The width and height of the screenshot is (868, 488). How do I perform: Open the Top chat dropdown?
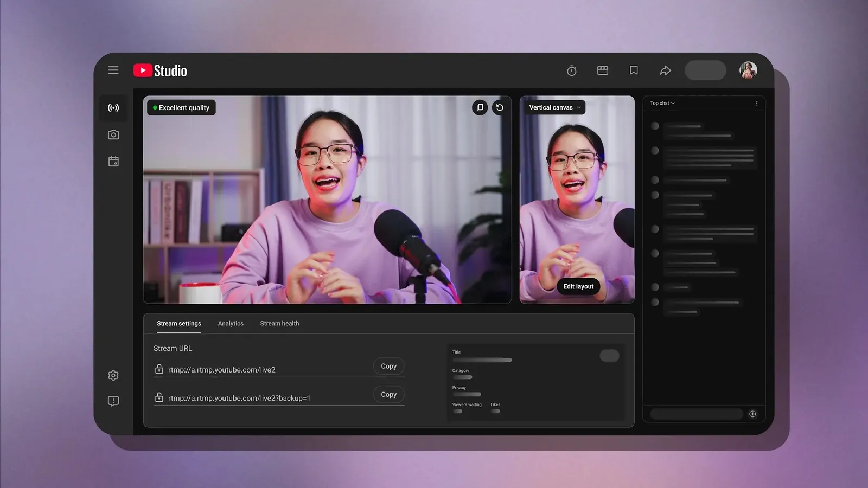pyautogui.click(x=662, y=103)
